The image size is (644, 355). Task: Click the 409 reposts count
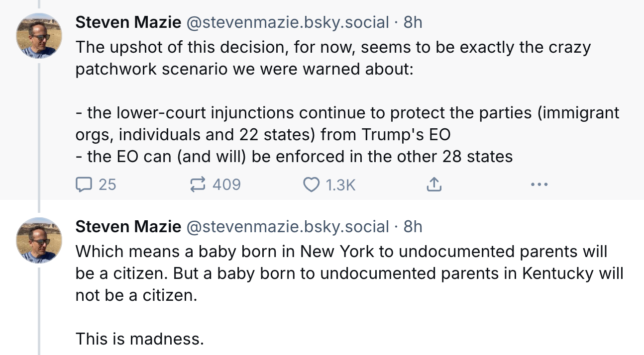226,185
